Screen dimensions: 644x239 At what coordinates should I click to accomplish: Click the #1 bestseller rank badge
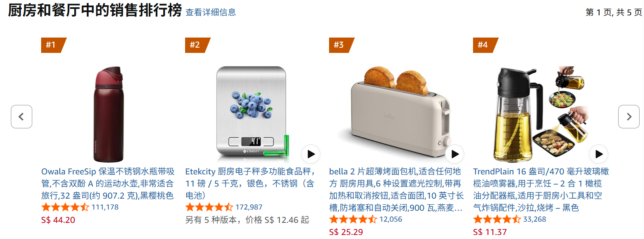[x=54, y=45]
